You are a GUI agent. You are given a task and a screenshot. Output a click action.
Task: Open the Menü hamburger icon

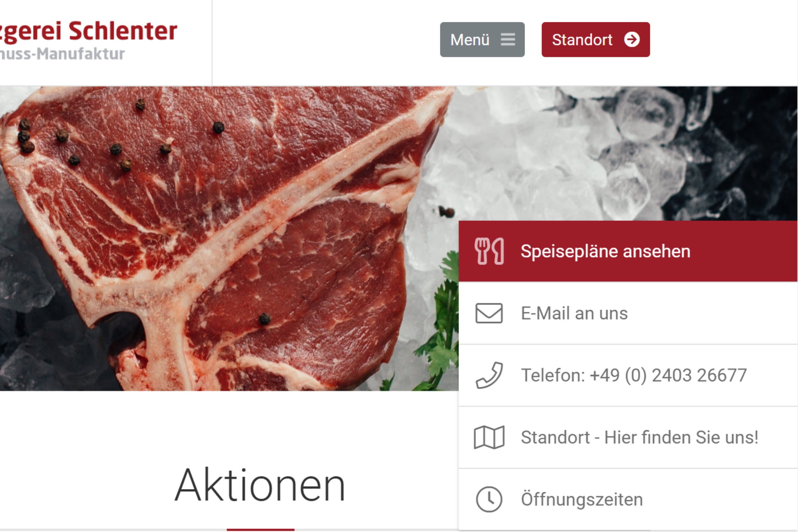508,39
